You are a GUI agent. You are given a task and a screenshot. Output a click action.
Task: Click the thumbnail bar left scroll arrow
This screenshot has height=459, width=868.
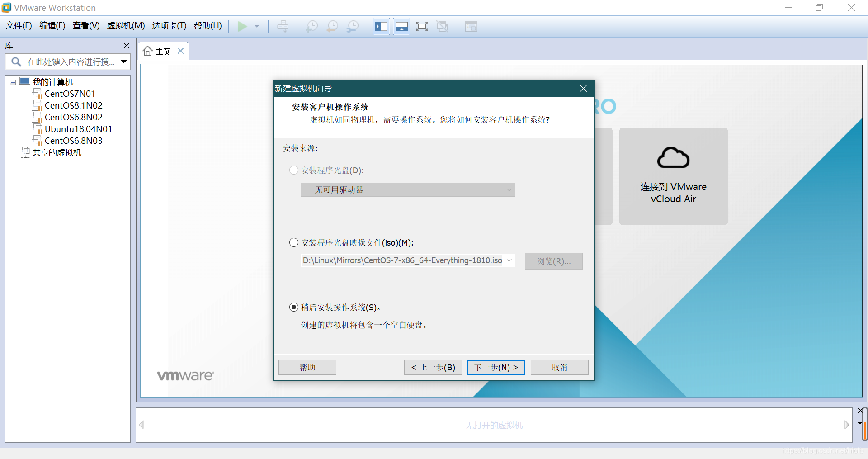click(142, 425)
